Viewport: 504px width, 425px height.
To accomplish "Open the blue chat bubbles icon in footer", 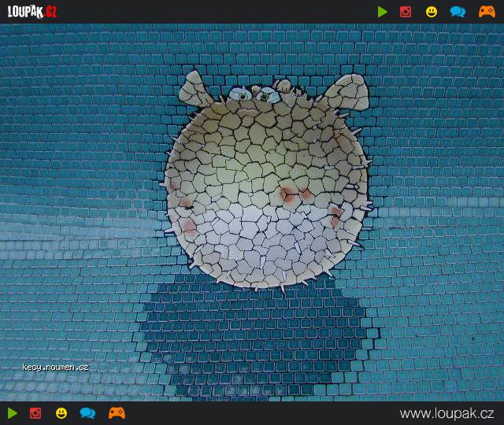I will click(87, 413).
